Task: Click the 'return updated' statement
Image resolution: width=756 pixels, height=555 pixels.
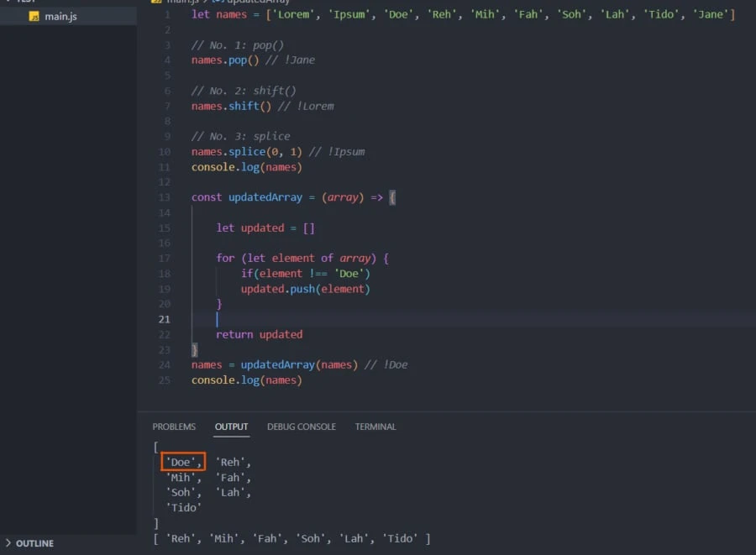Action: pyautogui.click(x=259, y=334)
